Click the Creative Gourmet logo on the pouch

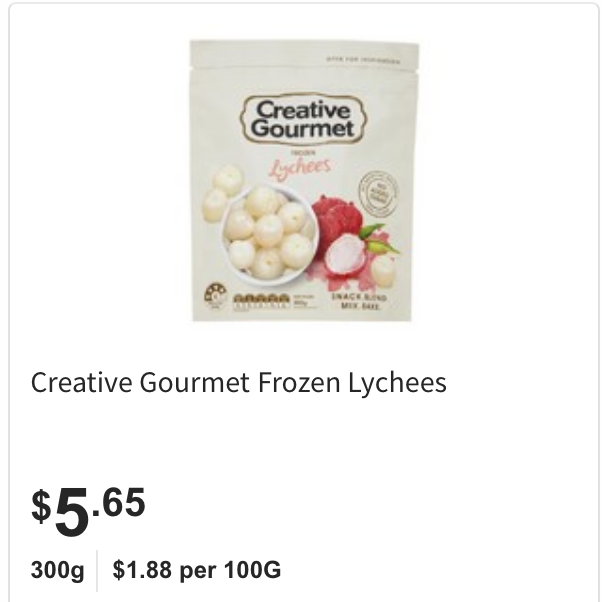pyautogui.click(x=303, y=119)
